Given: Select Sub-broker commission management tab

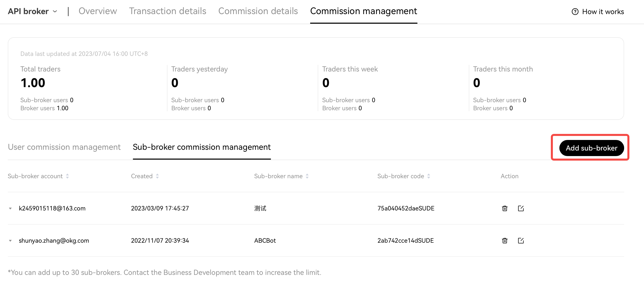Looking at the screenshot, I should point(202,147).
